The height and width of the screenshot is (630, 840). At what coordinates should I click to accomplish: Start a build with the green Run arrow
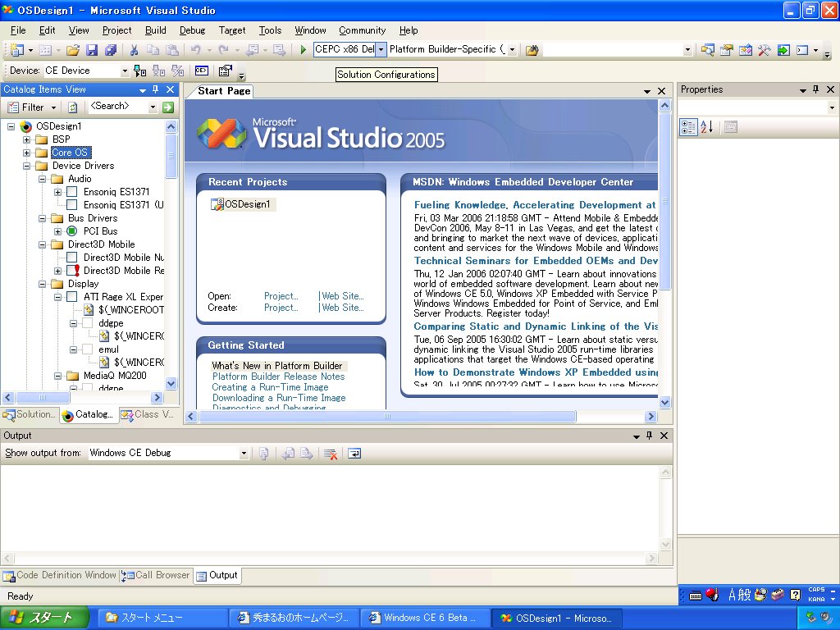click(x=302, y=50)
